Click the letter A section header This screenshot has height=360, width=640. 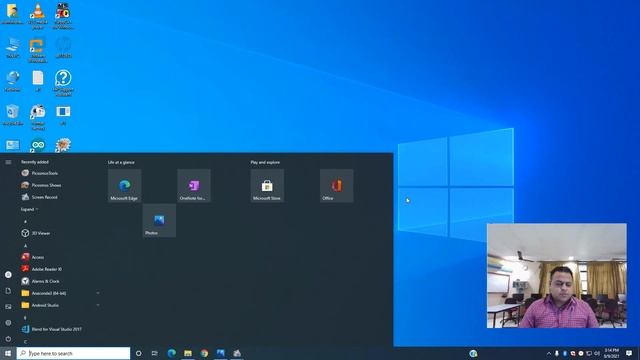[25, 245]
